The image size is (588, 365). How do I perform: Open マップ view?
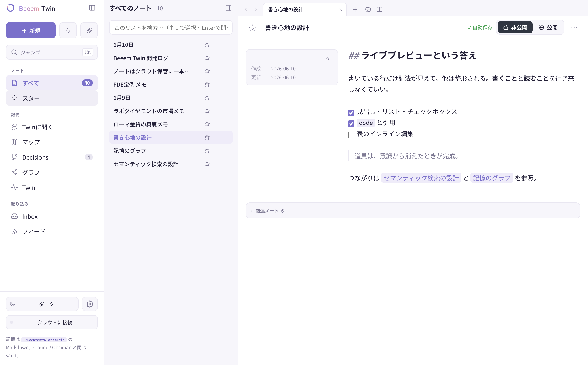click(52, 142)
